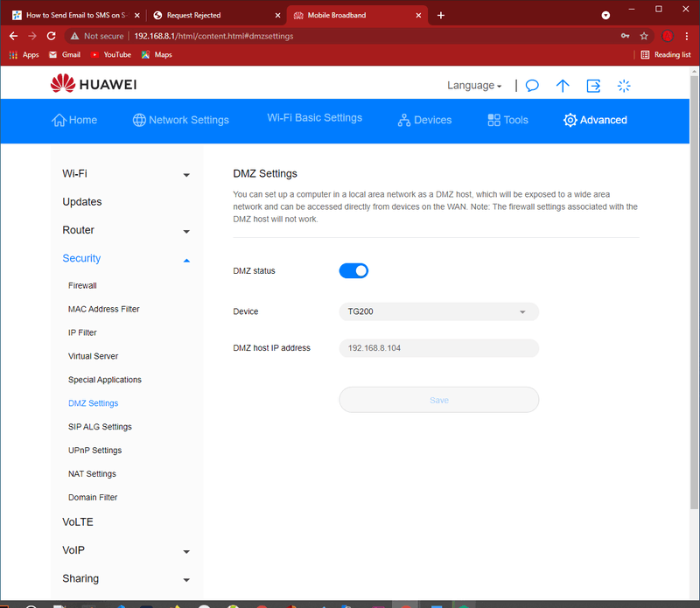Viewport: 700px width, 608px height.
Task: Open the Tools section
Action: (507, 120)
